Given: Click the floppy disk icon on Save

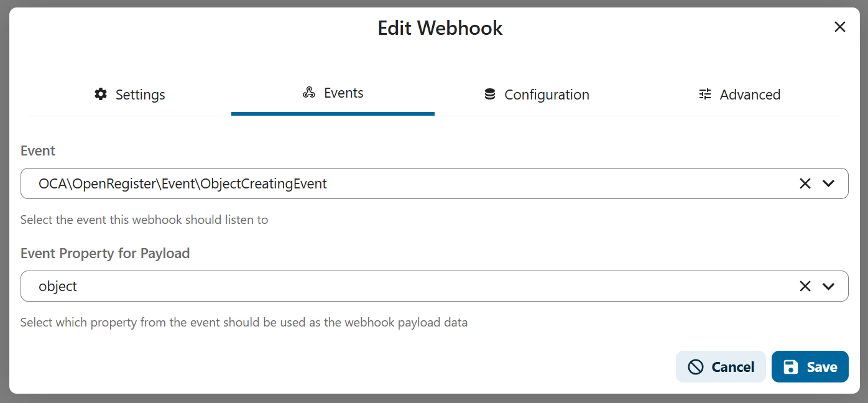Looking at the screenshot, I should click(790, 367).
